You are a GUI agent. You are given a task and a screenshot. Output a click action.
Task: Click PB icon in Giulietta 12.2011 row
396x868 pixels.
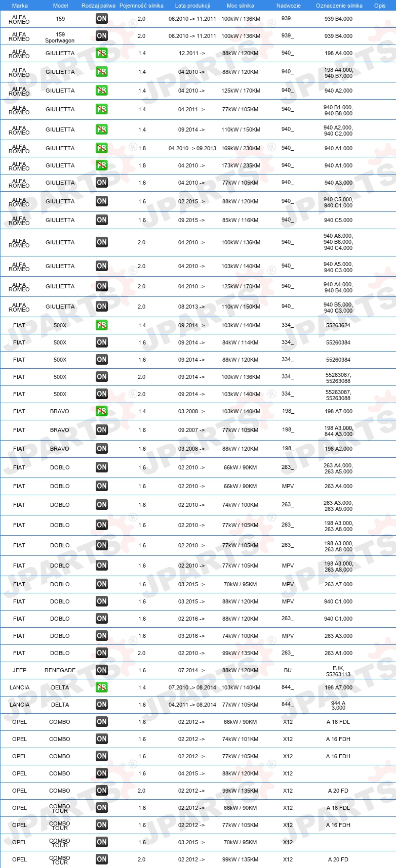tap(102, 53)
